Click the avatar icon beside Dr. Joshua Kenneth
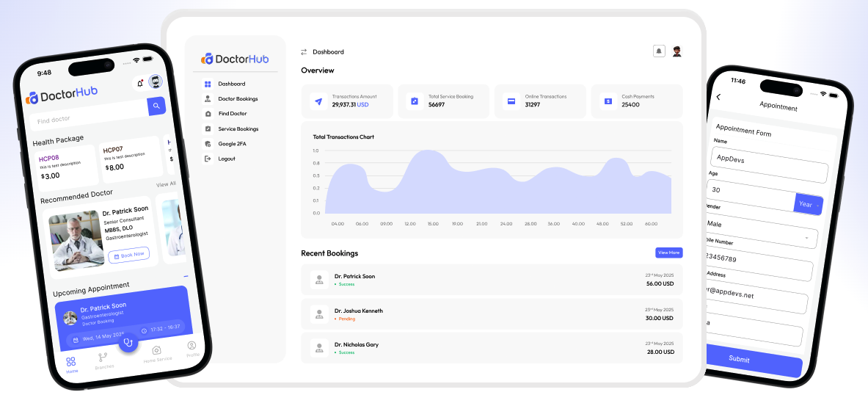Screen dimensions: 868x417 coord(319,314)
